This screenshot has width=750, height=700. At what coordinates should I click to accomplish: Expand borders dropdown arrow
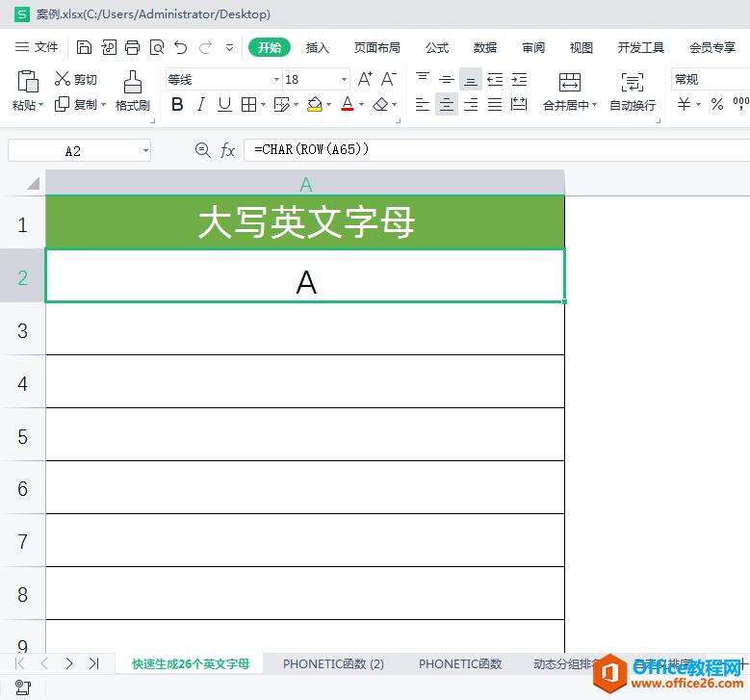pyautogui.click(x=263, y=104)
